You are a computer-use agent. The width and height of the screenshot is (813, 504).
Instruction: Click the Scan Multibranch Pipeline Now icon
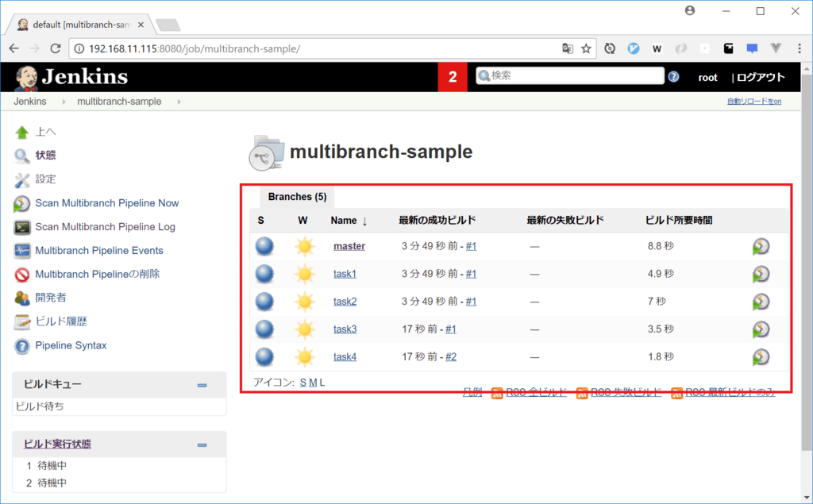coord(21,203)
